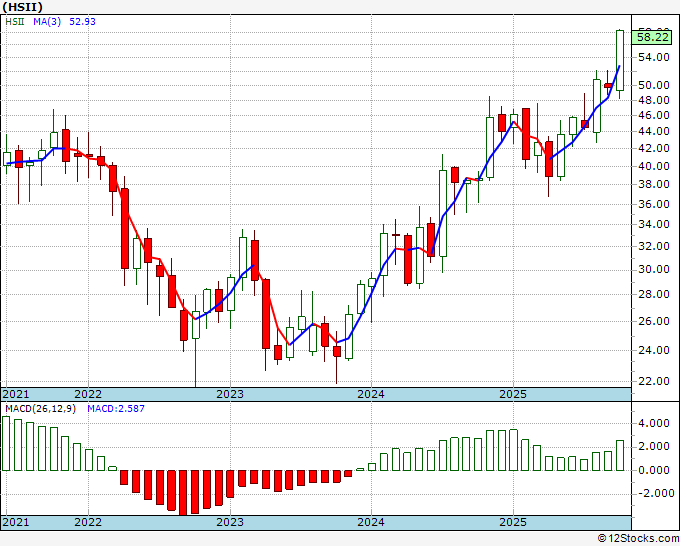The width and height of the screenshot is (680, 546).
Task: Click the 58.22 current price tag
Action: pyautogui.click(x=653, y=37)
